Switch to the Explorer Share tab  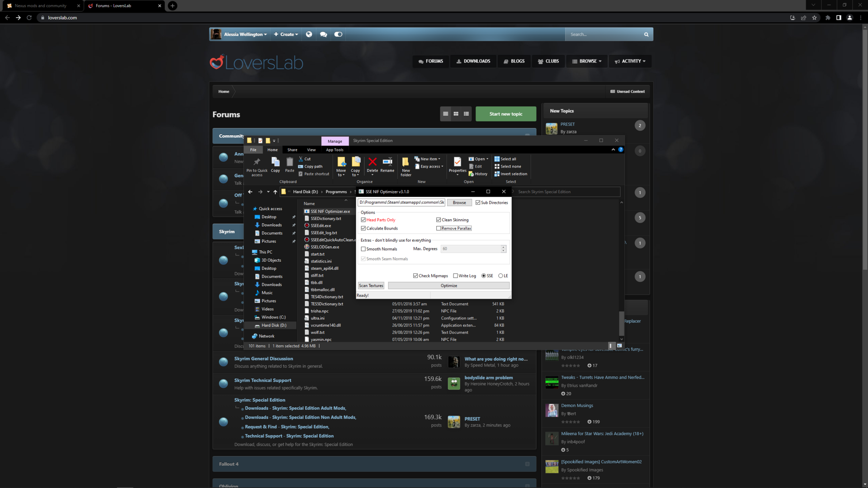[x=292, y=150]
